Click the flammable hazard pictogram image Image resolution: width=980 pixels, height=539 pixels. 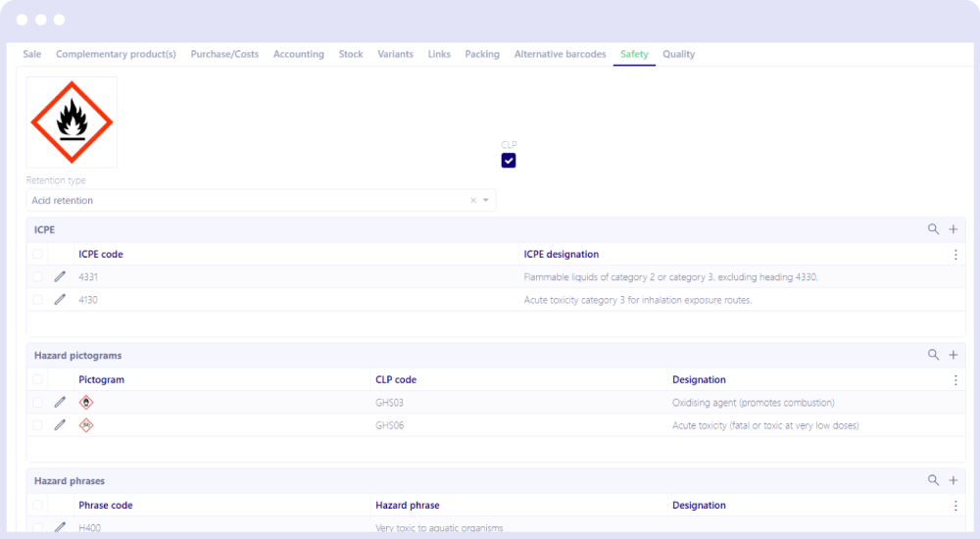click(72, 122)
